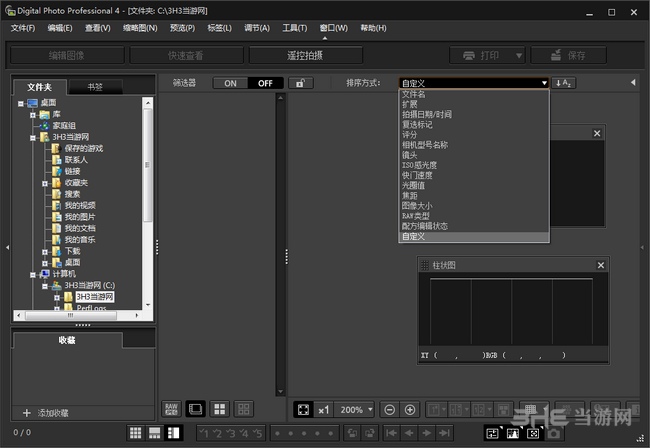Click the rotate right icon
This screenshot has height=448, width=650.
click(x=370, y=433)
